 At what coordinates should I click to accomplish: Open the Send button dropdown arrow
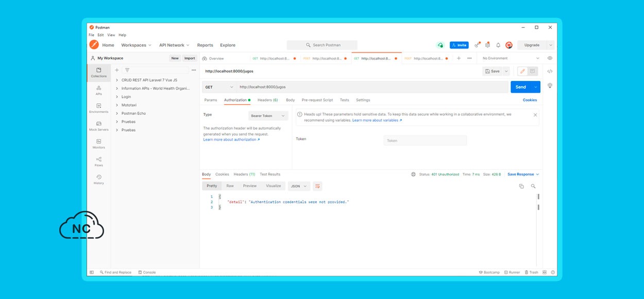(536, 87)
